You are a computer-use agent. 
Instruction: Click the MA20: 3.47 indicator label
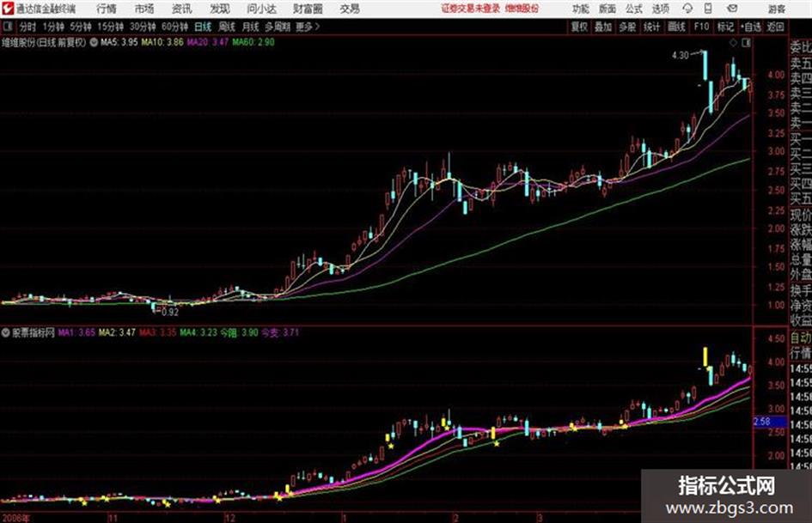208,42
